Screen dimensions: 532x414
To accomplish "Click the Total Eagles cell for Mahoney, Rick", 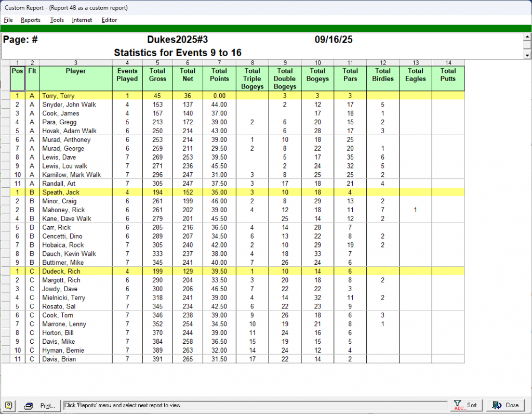I will (x=415, y=210).
